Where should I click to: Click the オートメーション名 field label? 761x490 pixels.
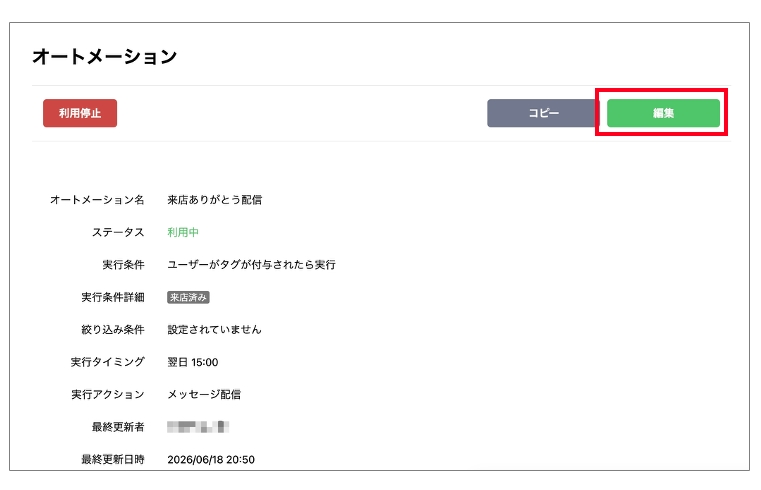pyautogui.click(x=97, y=200)
